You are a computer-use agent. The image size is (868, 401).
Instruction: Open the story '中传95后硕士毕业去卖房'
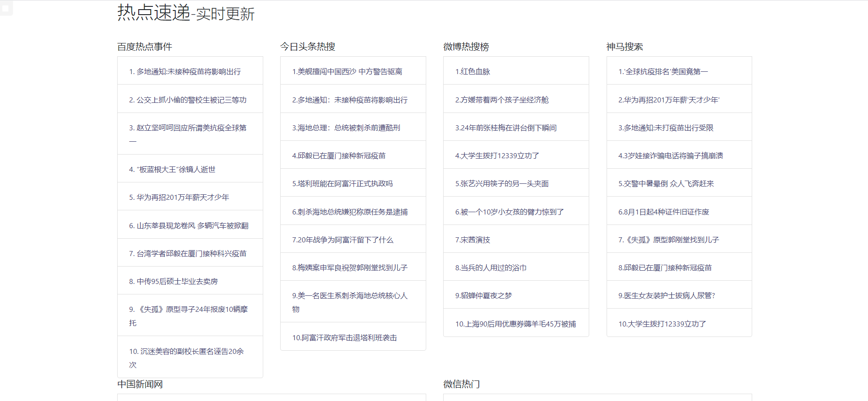pyautogui.click(x=174, y=282)
